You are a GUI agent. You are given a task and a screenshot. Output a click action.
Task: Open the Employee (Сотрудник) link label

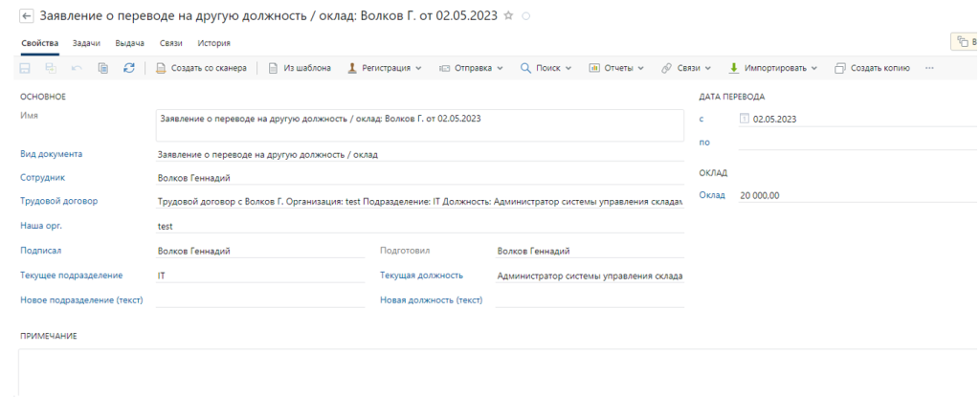pos(42,177)
